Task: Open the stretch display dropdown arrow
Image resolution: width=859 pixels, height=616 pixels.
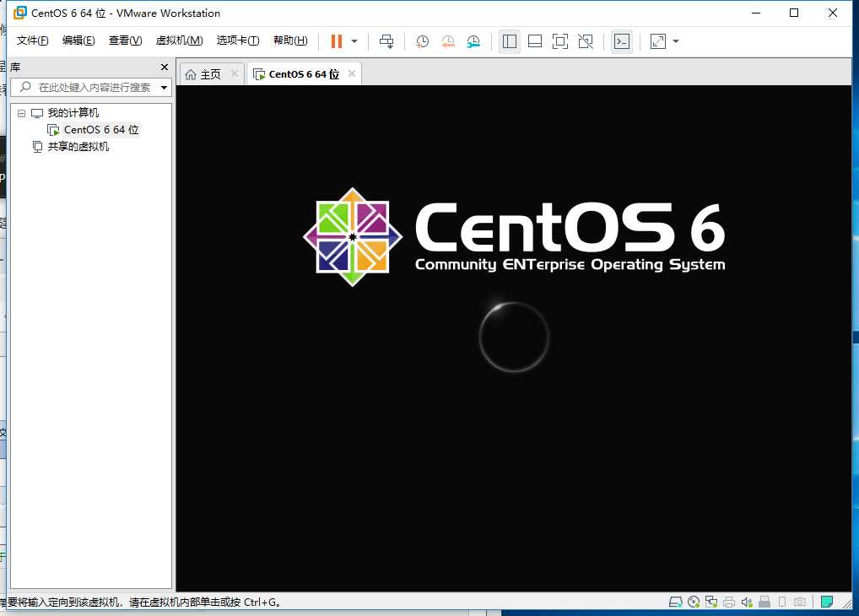Action: tap(676, 41)
